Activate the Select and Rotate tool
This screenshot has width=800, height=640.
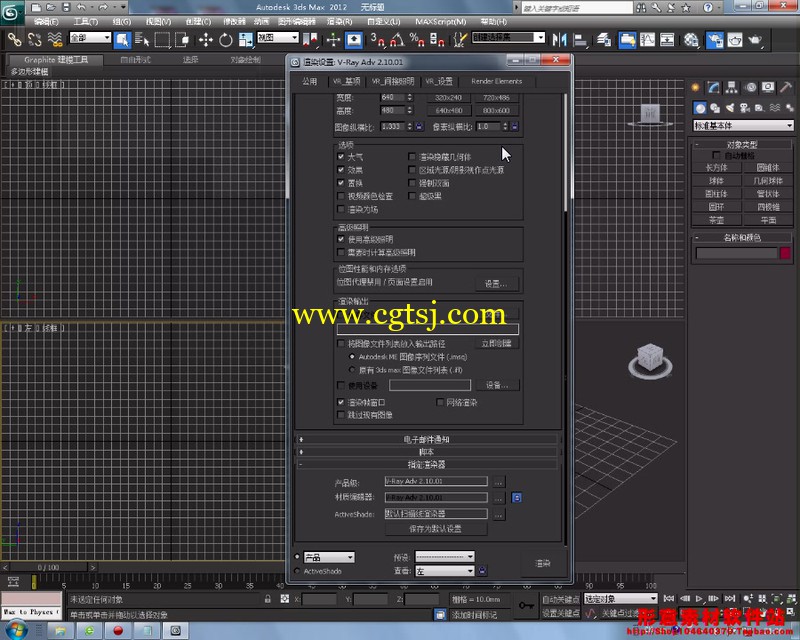pos(226,39)
